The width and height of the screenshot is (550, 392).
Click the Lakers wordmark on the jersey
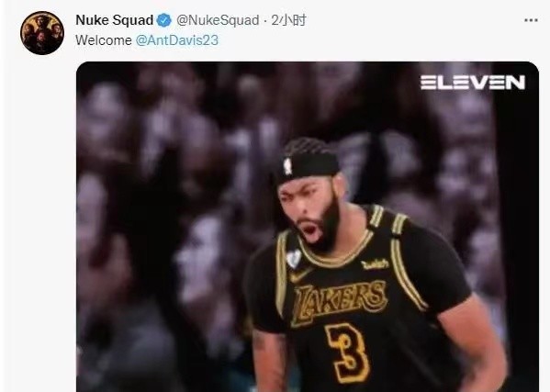(x=339, y=301)
